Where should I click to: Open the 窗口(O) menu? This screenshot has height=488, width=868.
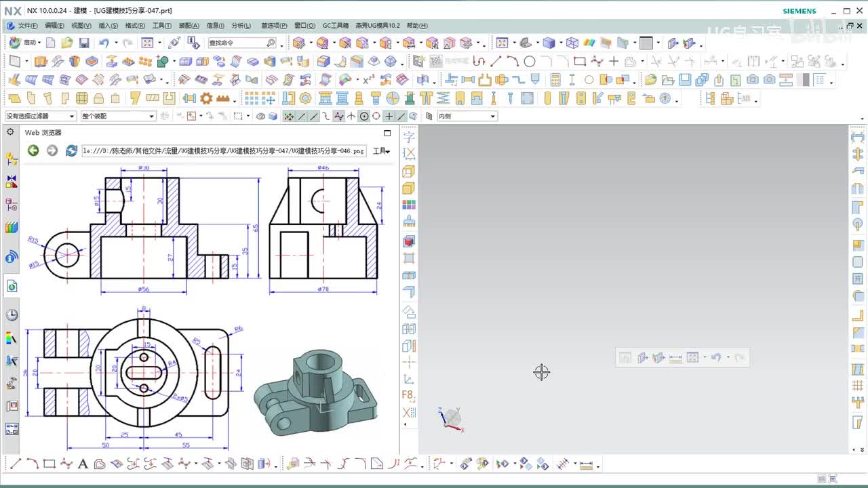(304, 26)
